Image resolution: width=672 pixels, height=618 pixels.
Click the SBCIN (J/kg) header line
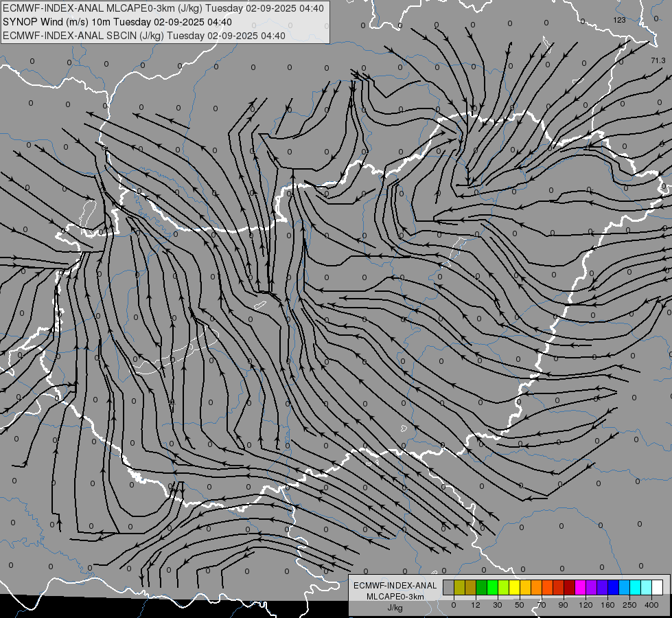tap(144, 36)
